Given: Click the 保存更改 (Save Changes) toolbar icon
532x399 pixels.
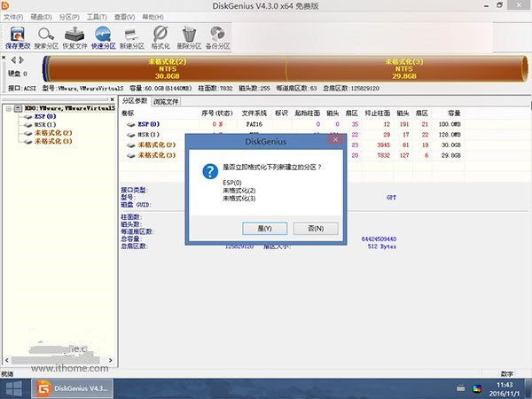Looking at the screenshot, I should 17,35.
